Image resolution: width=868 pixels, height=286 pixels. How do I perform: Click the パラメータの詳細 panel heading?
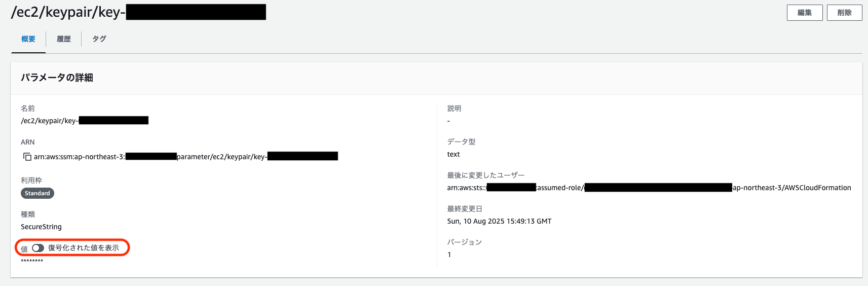[x=57, y=78]
